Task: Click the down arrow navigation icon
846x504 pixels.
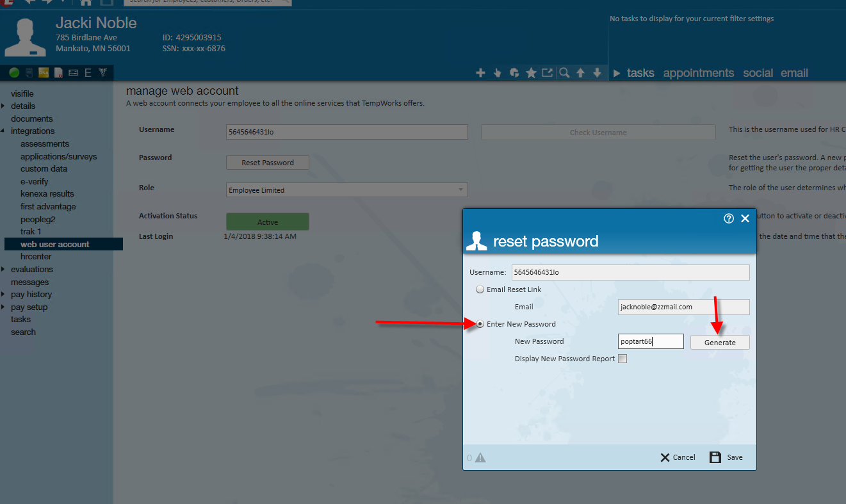Action: coord(597,73)
